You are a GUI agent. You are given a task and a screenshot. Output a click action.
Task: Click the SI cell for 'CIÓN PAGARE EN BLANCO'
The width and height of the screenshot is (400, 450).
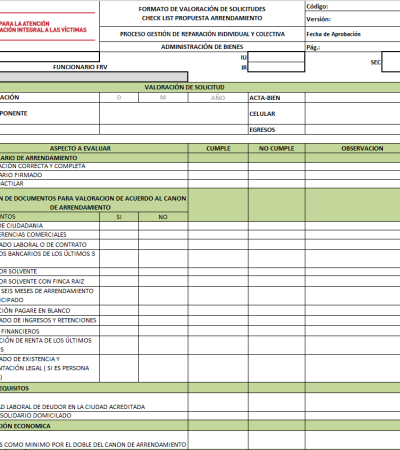(x=119, y=310)
